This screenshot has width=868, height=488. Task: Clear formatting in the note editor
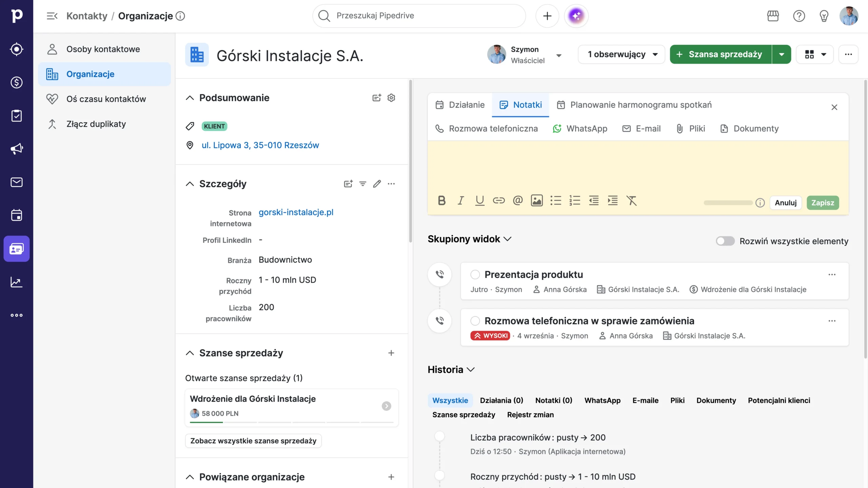pos(631,201)
